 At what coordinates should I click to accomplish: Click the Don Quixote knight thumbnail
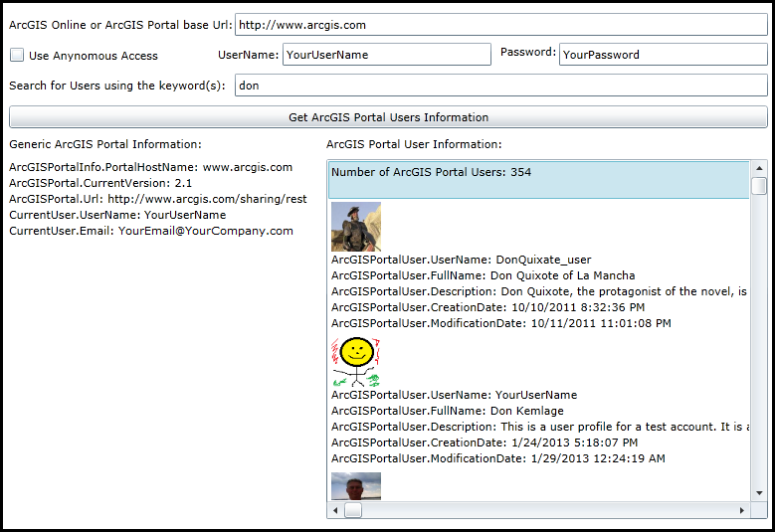356,227
